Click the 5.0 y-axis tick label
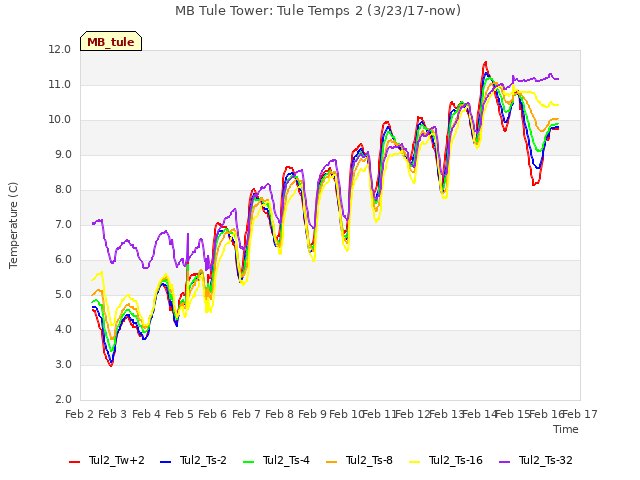640x480 pixels. click(62, 295)
